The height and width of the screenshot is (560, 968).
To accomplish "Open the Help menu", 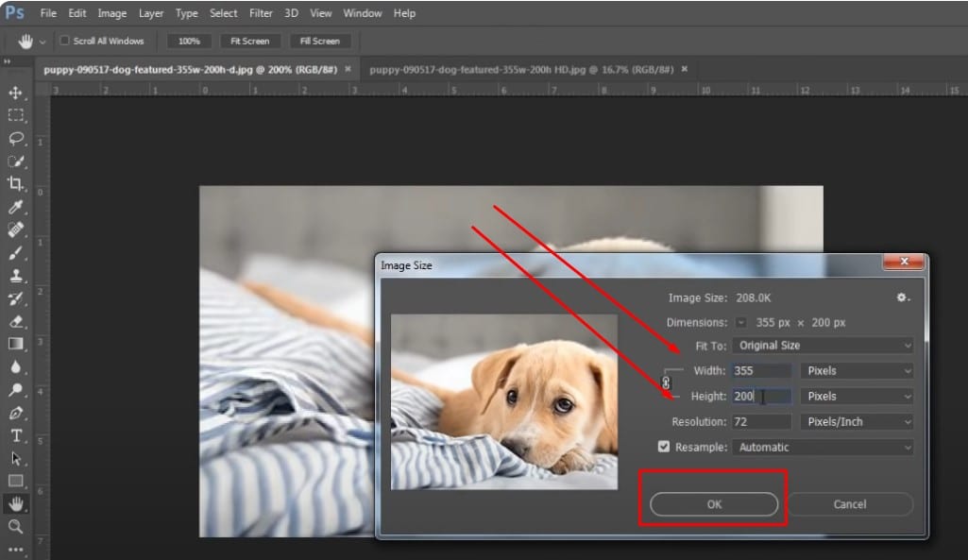I will [404, 13].
